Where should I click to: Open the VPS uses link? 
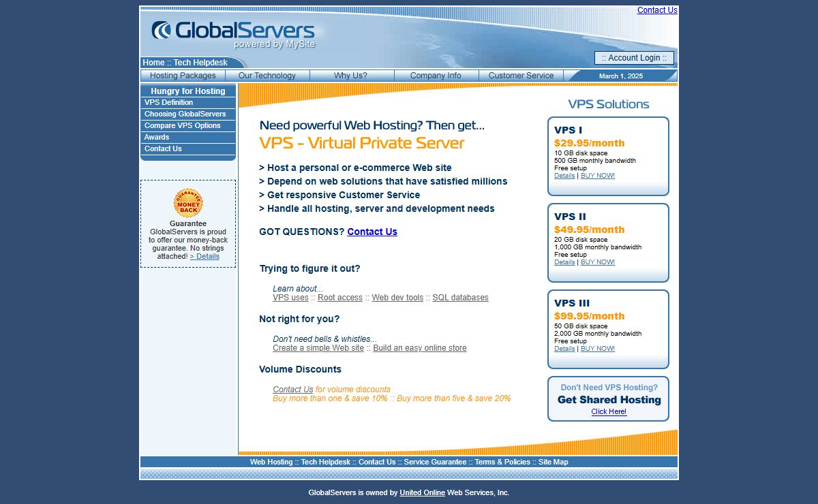[290, 298]
